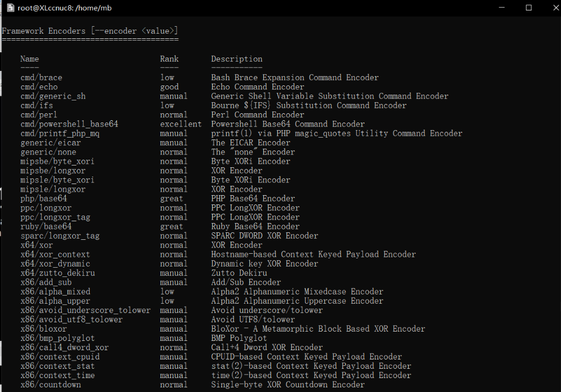561x392 pixels.
Task: Select the 'cmd/brace' encoder name
Action: pyautogui.click(x=41, y=78)
